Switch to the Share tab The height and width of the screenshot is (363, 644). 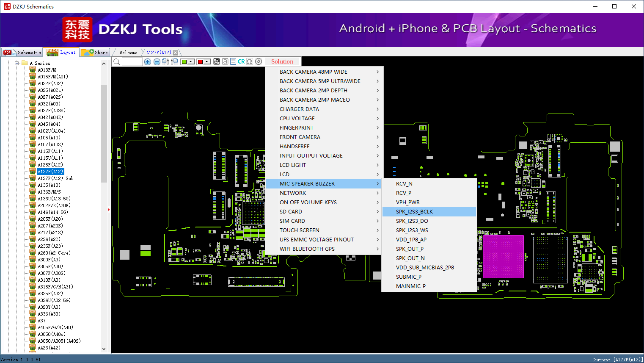[x=95, y=53]
